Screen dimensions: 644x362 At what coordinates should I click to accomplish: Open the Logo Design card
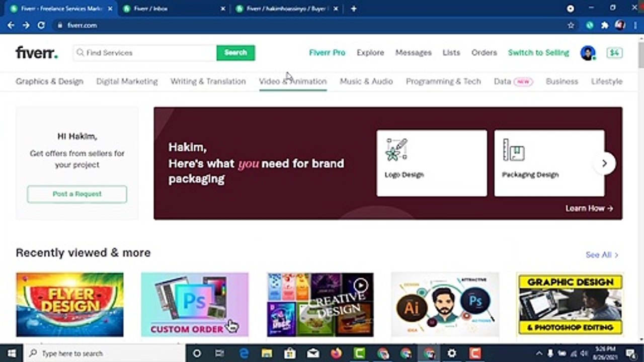(x=432, y=163)
